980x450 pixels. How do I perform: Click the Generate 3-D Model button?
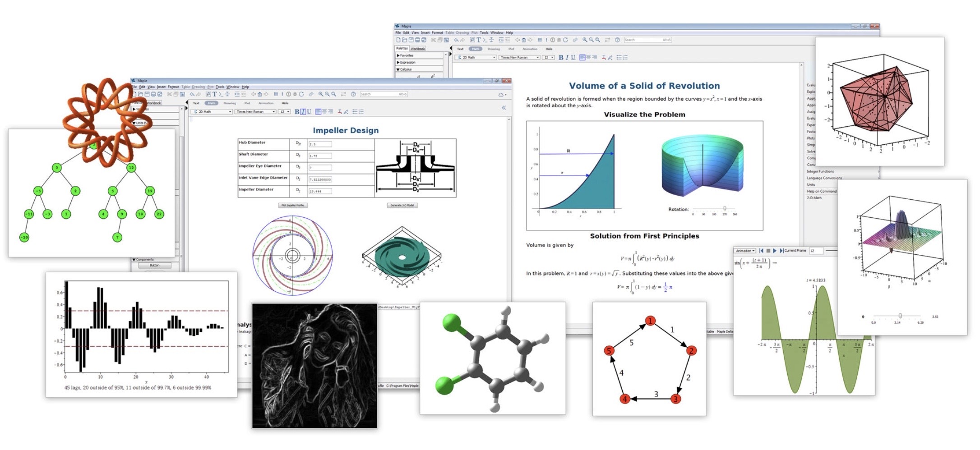[402, 205]
